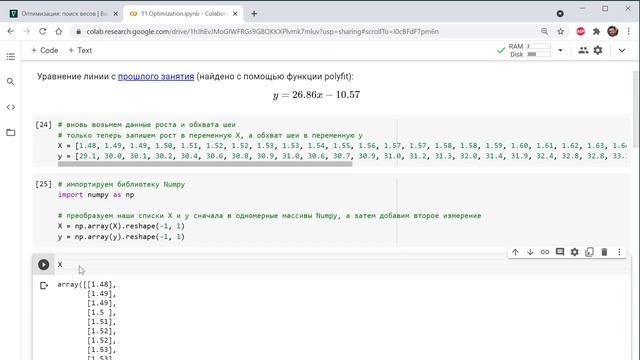The width and height of the screenshot is (640, 360).
Task: Close the Оптимизация browser tab
Action: (x=116, y=13)
